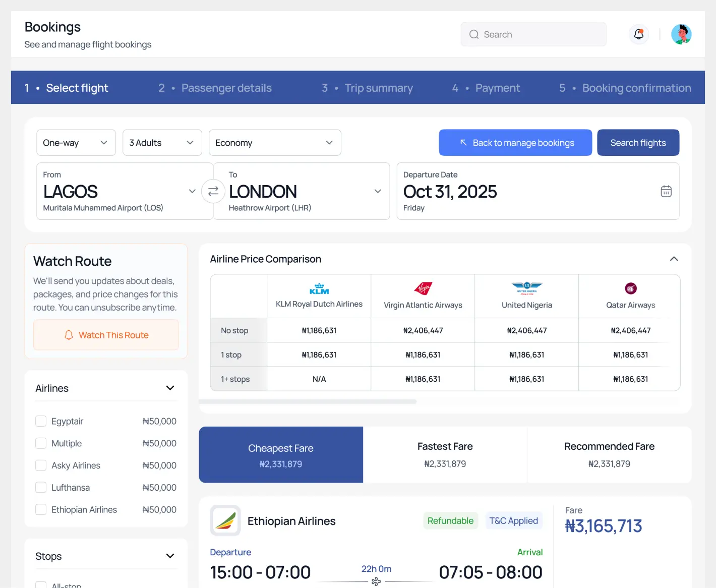
Task: Open the One-way trip type dropdown
Action: 76,143
